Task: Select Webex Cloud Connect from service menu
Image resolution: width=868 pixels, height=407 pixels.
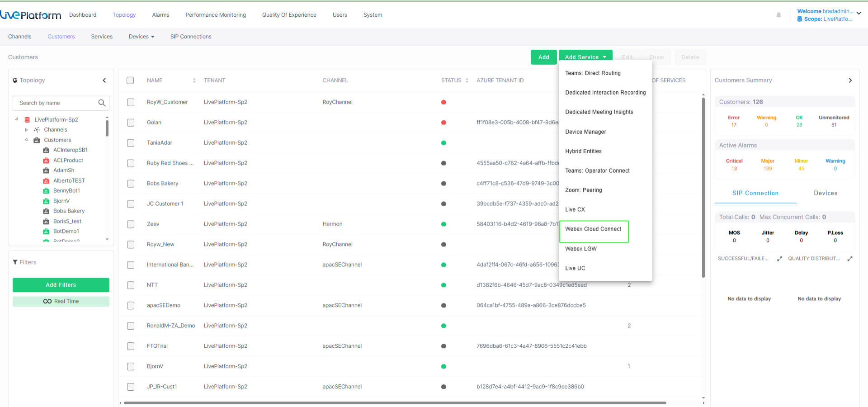Action: 594,229
